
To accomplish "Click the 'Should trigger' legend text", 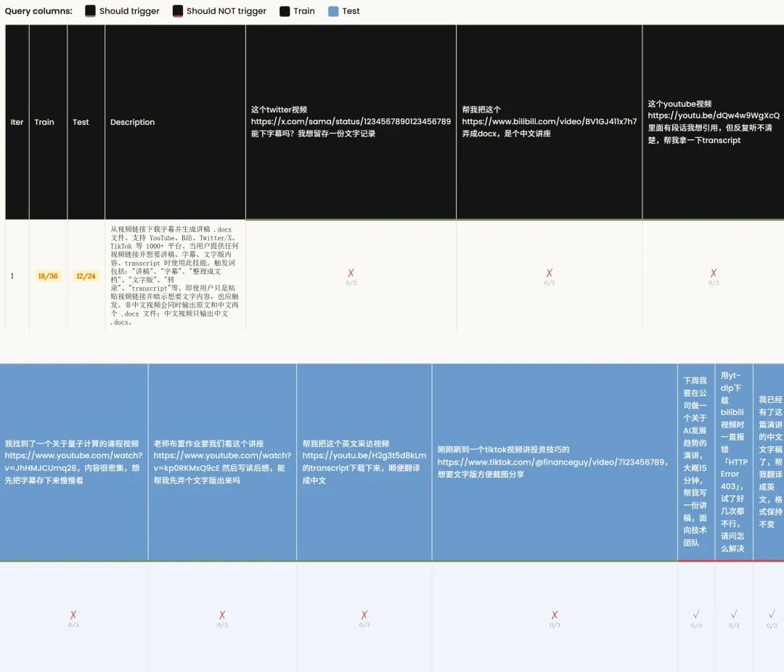I will [x=129, y=11].
